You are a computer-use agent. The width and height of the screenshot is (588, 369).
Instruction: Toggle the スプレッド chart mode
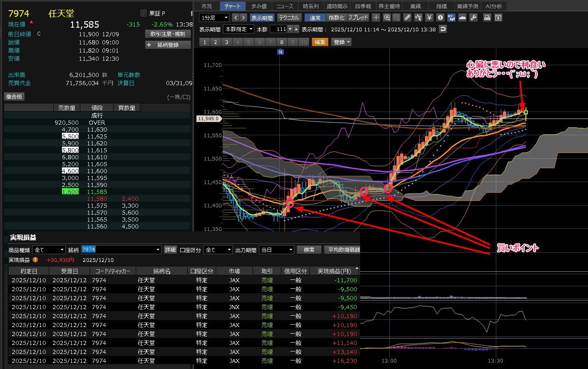pos(358,18)
